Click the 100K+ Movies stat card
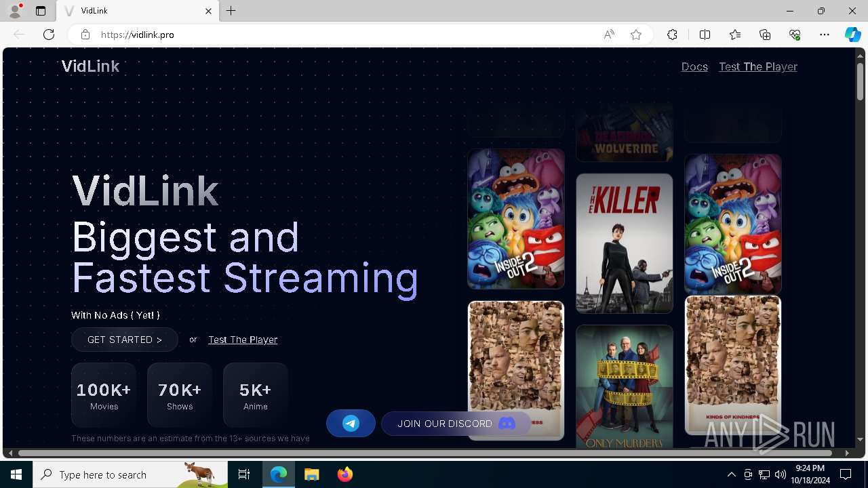 point(104,395)
